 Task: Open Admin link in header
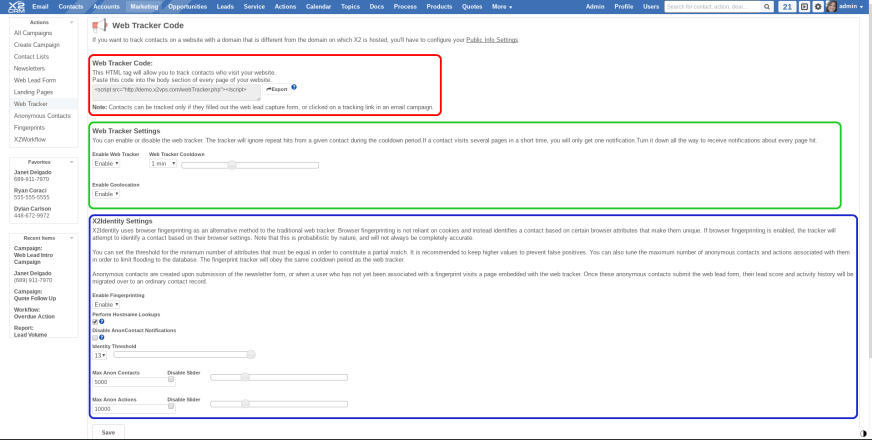[x=595, y=7]
